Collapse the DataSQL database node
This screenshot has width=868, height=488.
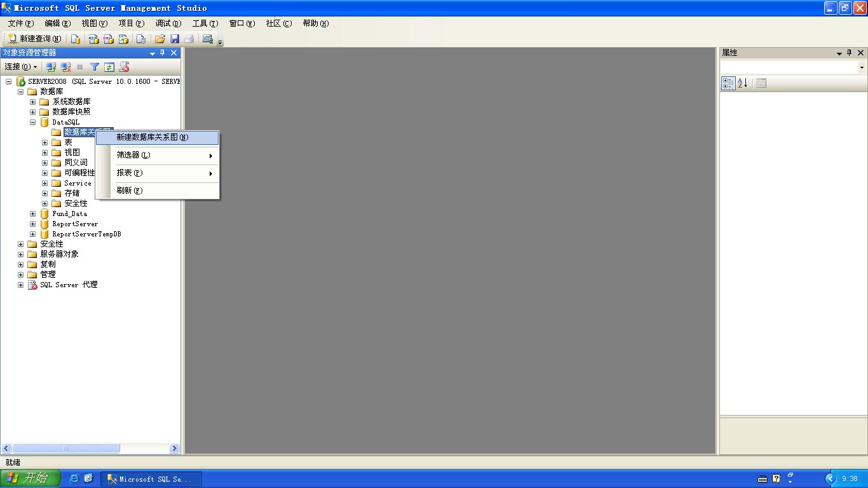33,122
